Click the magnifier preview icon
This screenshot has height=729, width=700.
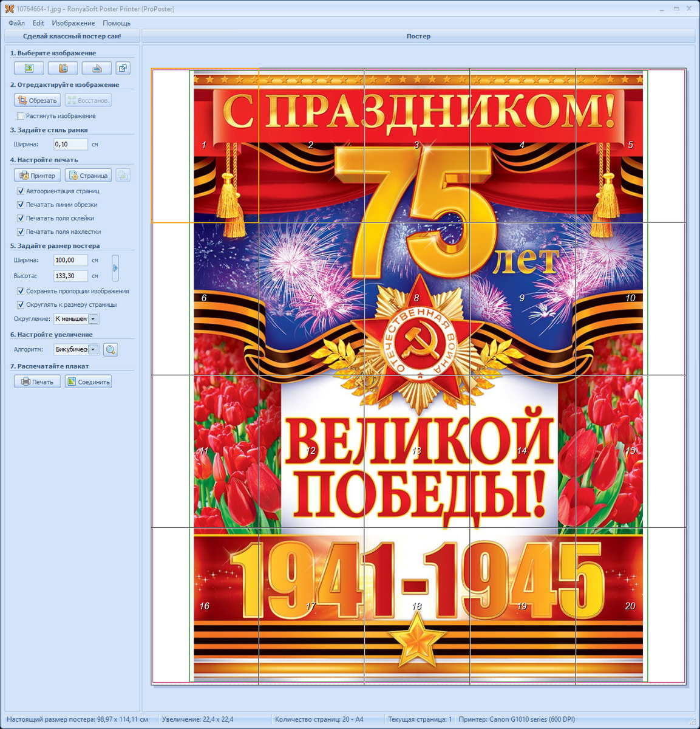coord(110,349)
